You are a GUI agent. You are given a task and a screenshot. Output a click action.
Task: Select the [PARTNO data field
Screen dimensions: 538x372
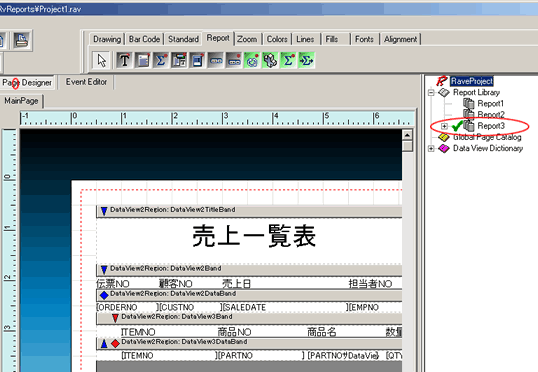pos(235,356)
